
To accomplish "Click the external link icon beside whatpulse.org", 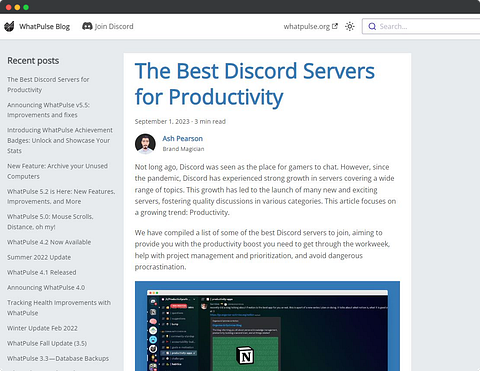I will point(335,26).
